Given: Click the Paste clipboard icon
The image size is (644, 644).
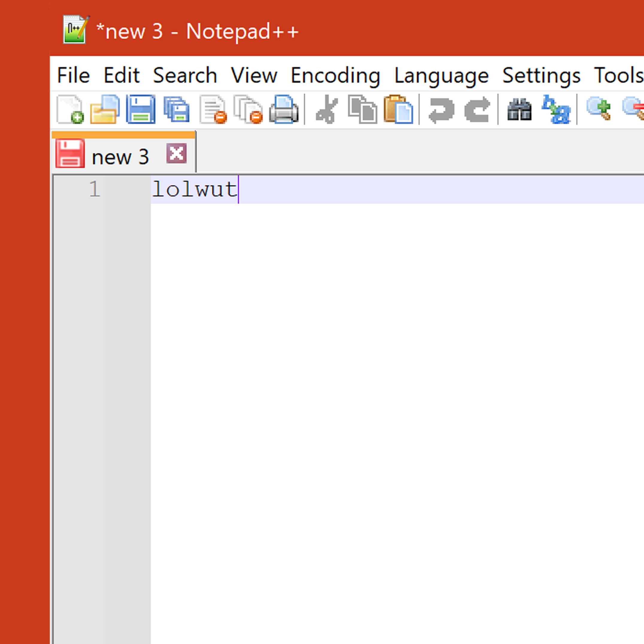Looking at the screenshot, I should (398, 109).
